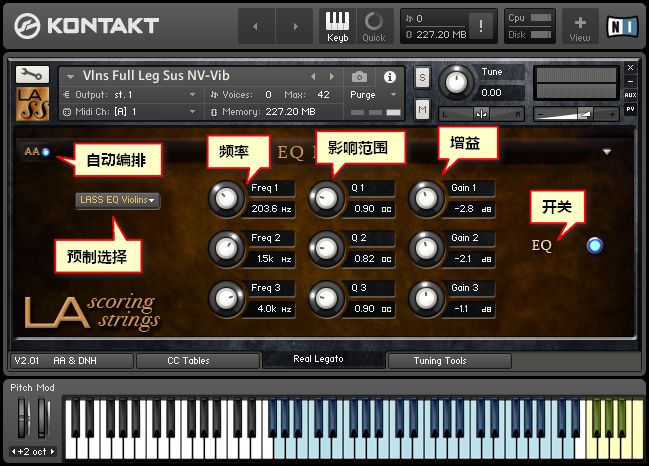This screenshot has height=466, width=649.
Task: Shift keyboard octave down with left arrow
Action: tap(14, 452)
